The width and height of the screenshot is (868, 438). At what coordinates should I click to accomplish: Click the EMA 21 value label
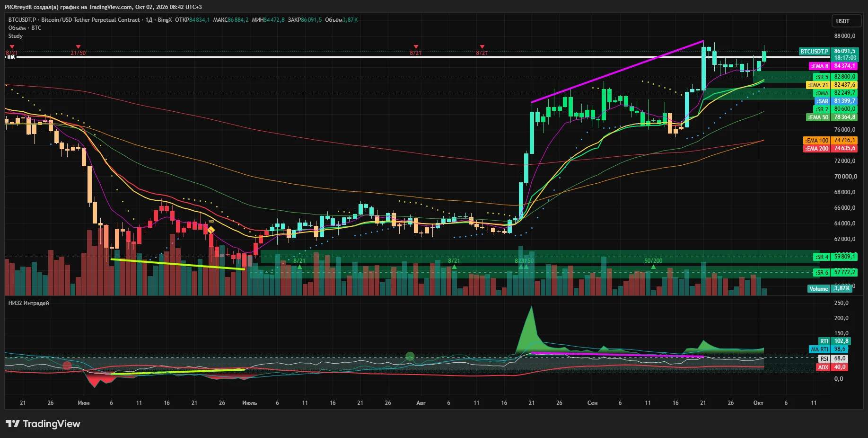[x=832, y=85]
